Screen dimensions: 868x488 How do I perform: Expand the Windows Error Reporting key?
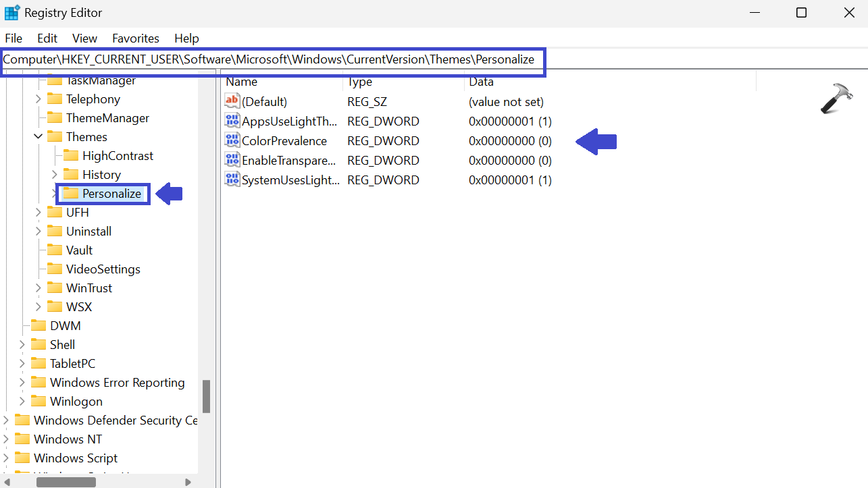[x=22, y=383]
